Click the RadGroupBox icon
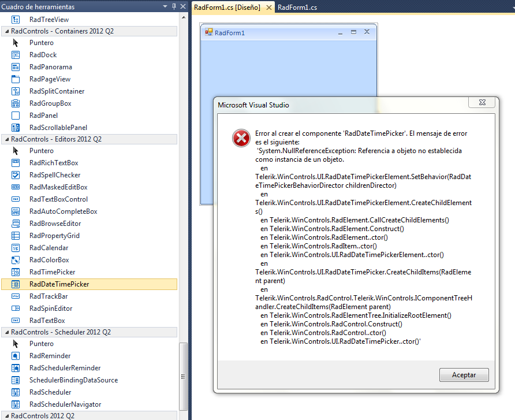 click(16, 103)
